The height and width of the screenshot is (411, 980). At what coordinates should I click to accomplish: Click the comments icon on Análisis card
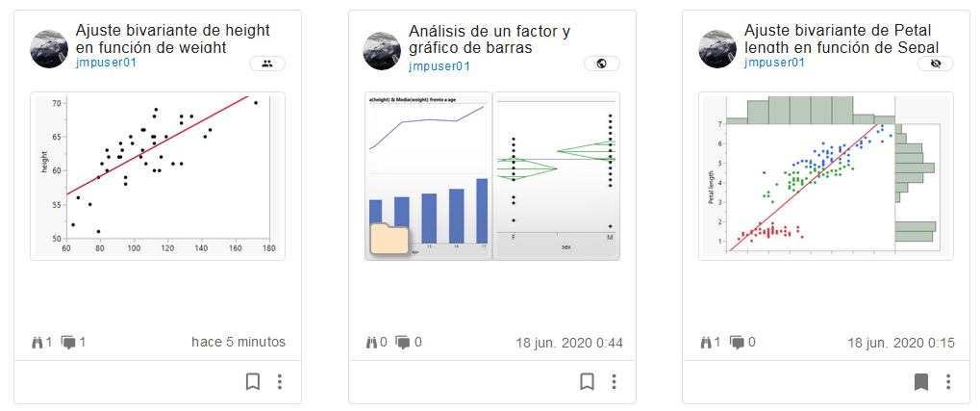tap(403, 342)
